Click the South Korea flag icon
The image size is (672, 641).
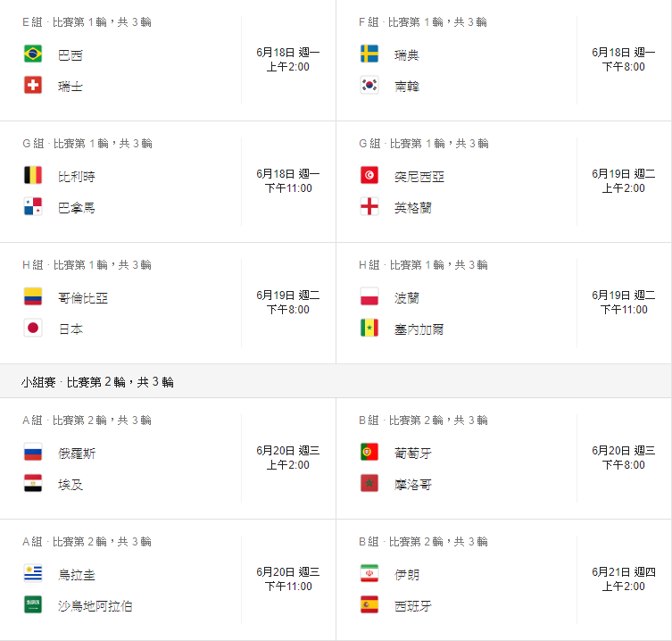(369, 86)
